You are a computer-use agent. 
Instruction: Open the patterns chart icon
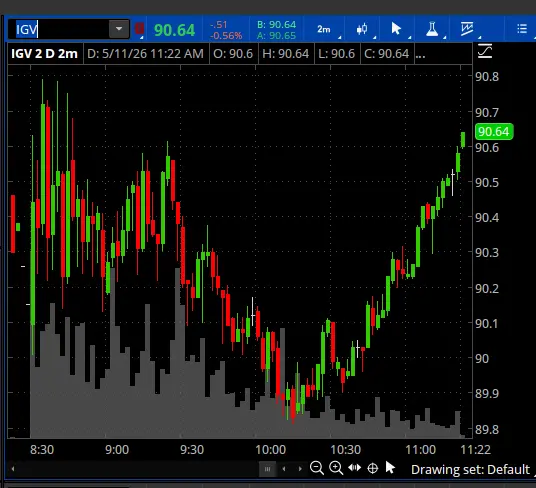(467, 29)
